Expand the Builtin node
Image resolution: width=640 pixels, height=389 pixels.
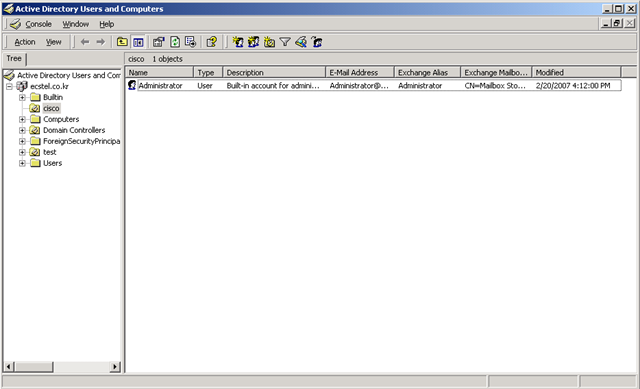pyautogui.click(x=22, y=97)
